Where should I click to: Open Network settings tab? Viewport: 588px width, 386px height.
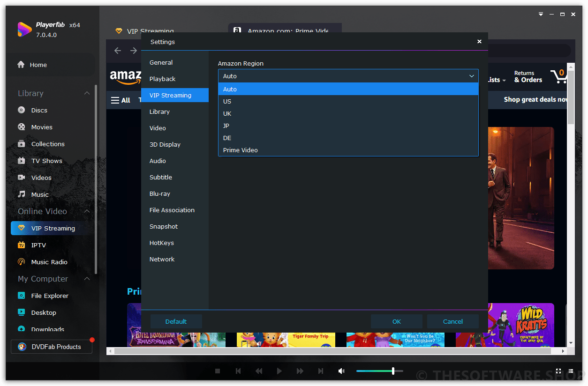click(x=175, y=259)
